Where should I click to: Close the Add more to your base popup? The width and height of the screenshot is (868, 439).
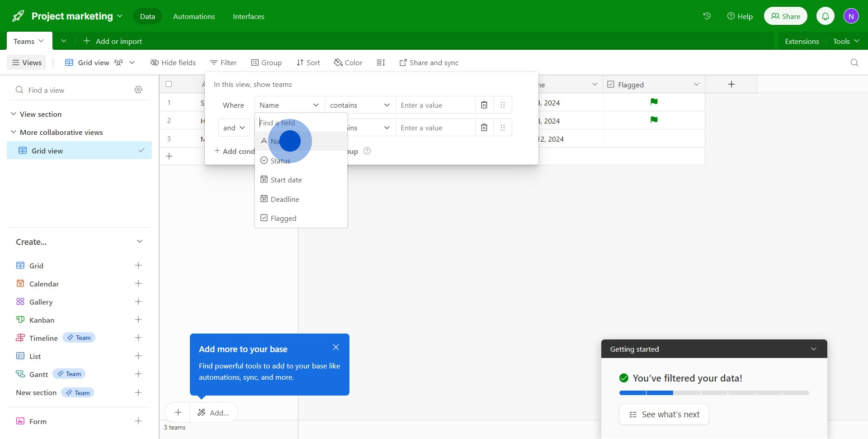(x=335, y=347)
